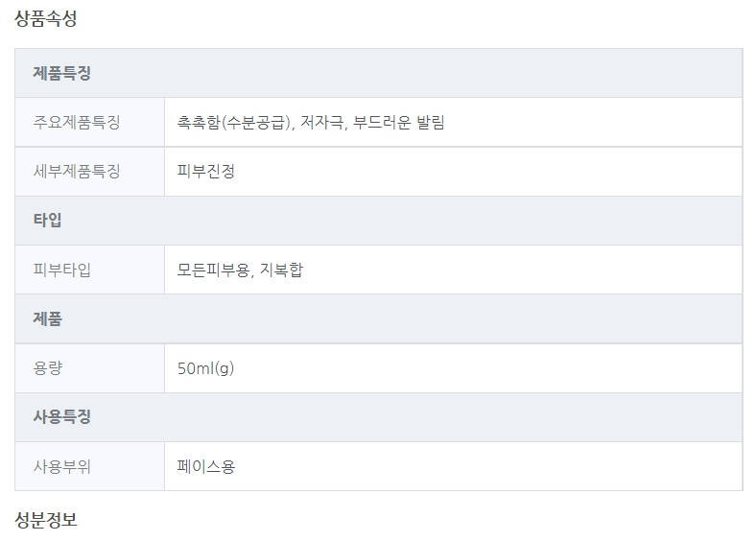
Task: Click the 피부타입 label cell
Action: (x=62, y=270)
